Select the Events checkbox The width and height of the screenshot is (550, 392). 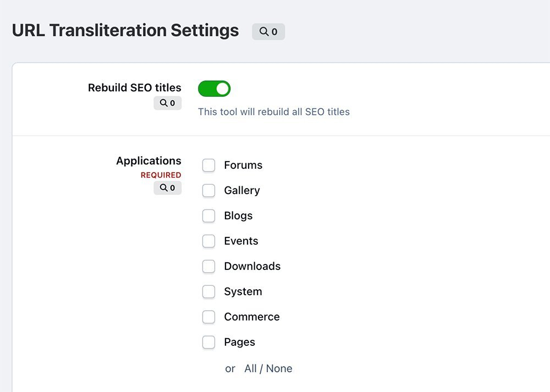point(208,241)
